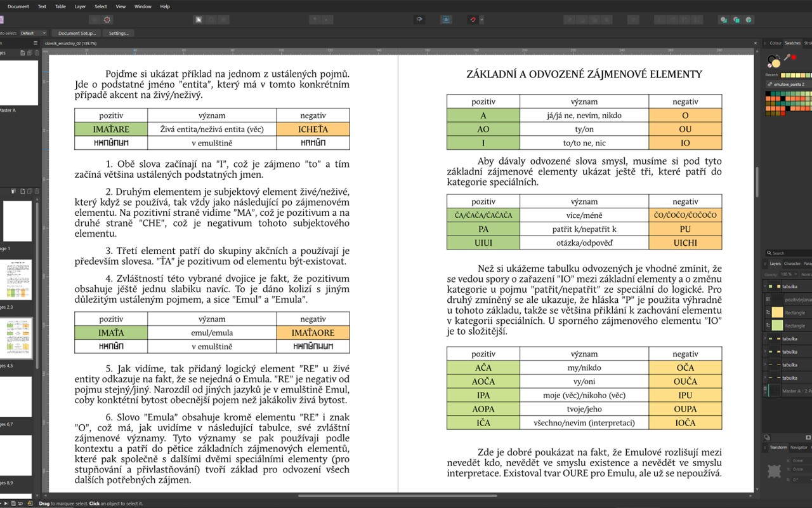Viewport: 812px width, 508px height.
Task: Open the snapping options dropdown arrow
Action: click(x=481, y=20)
